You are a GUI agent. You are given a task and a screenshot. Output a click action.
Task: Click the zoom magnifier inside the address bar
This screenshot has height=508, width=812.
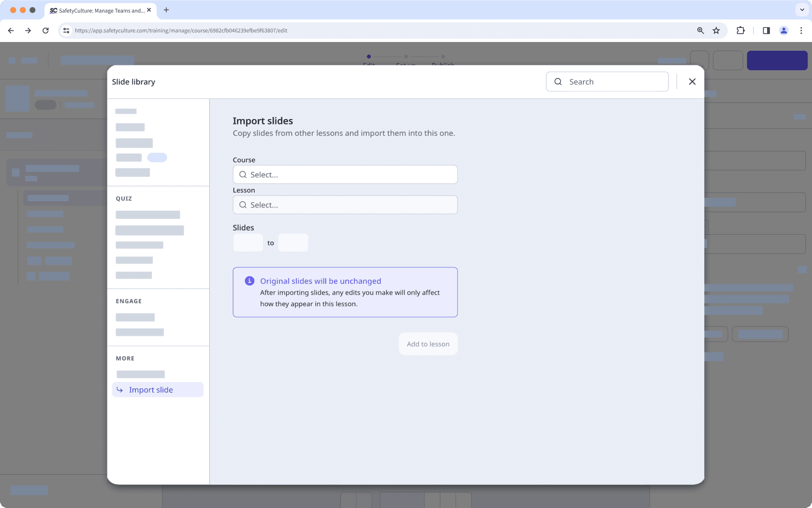(x=700, y=30)
